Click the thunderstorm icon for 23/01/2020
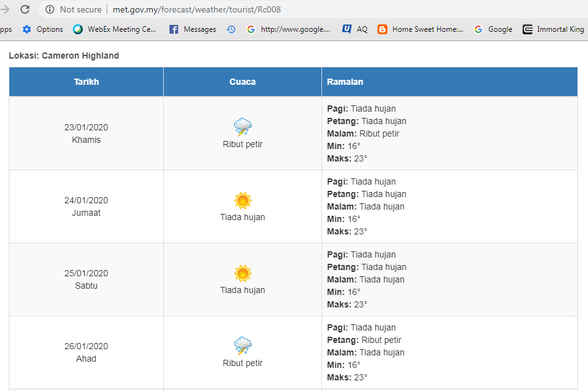The height and width of the screenshot is (391, 588). coord(243,127)
